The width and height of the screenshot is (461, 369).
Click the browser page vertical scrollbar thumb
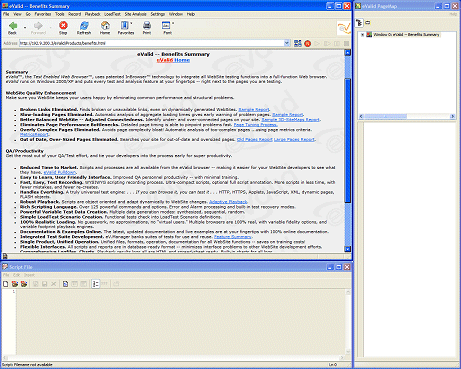[348, 141]
